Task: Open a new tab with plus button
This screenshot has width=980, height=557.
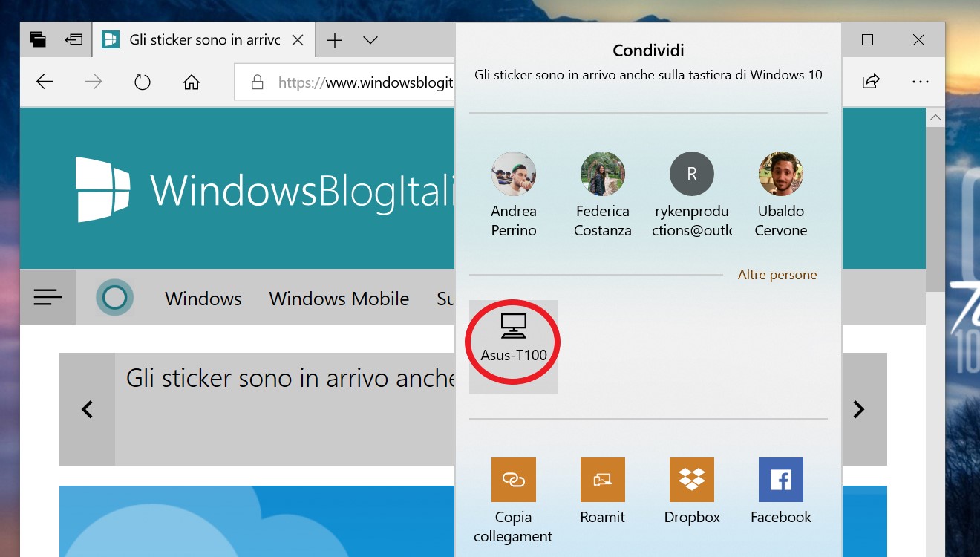Action: click(335, 40)
